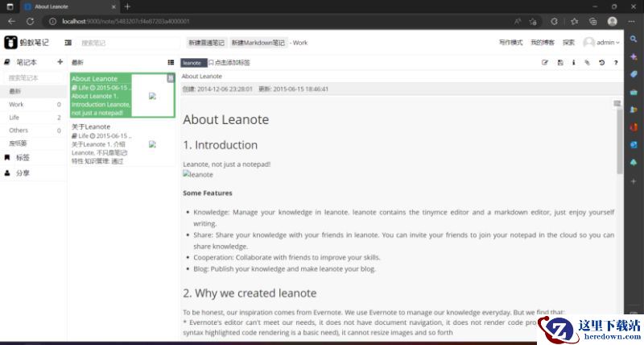Screen dimensions: 644x345
Task: Open Edge sidebar search icon
Action: (634, 39)
